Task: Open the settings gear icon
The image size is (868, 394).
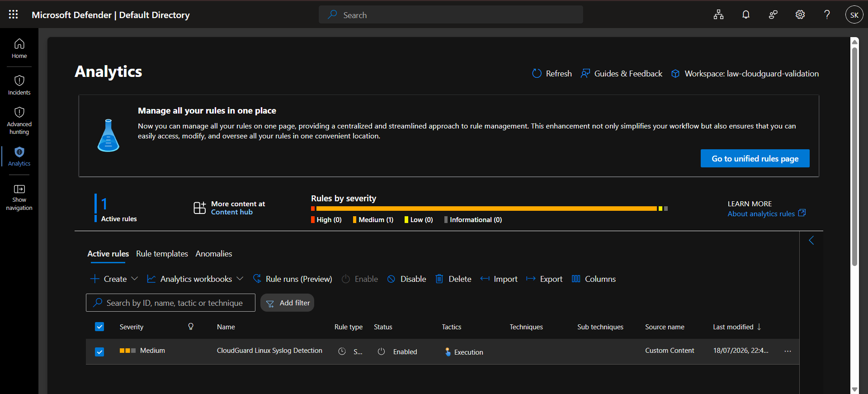Action: (x=800, y=14)
